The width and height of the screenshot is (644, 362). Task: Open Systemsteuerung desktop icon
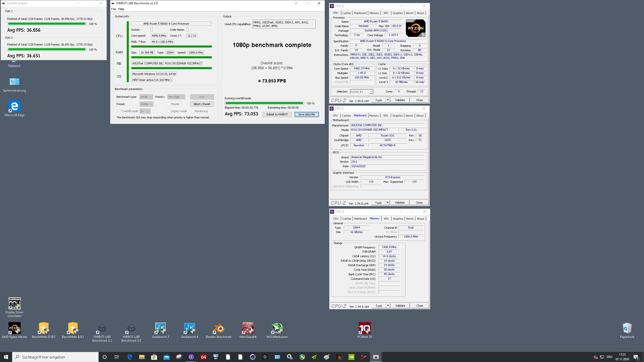click(x=14, y=85)
